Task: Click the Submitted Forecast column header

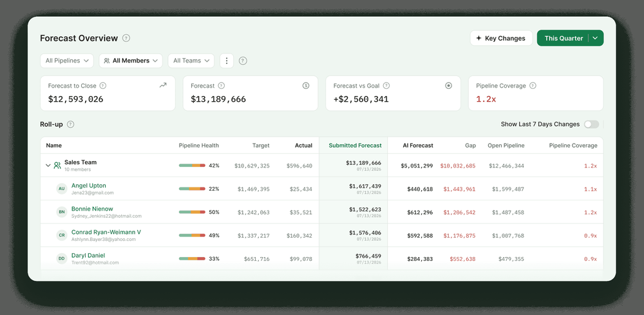Action: point(355,146)
